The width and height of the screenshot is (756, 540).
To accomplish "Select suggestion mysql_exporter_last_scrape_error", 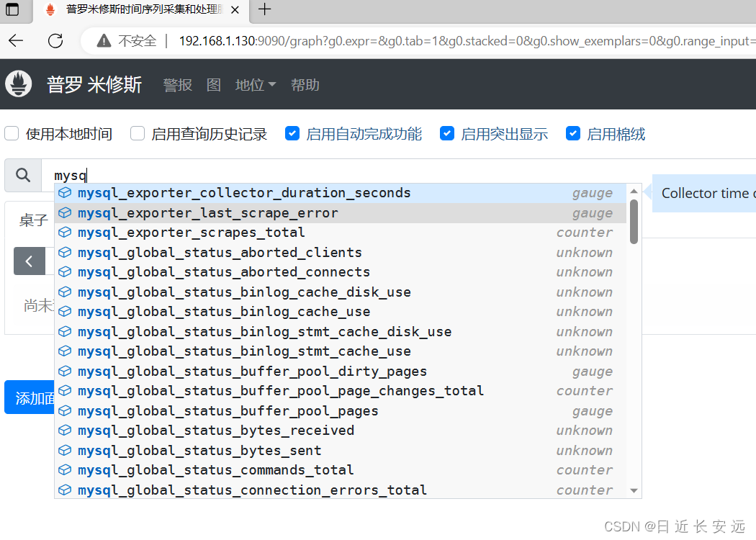I will 340,212.
